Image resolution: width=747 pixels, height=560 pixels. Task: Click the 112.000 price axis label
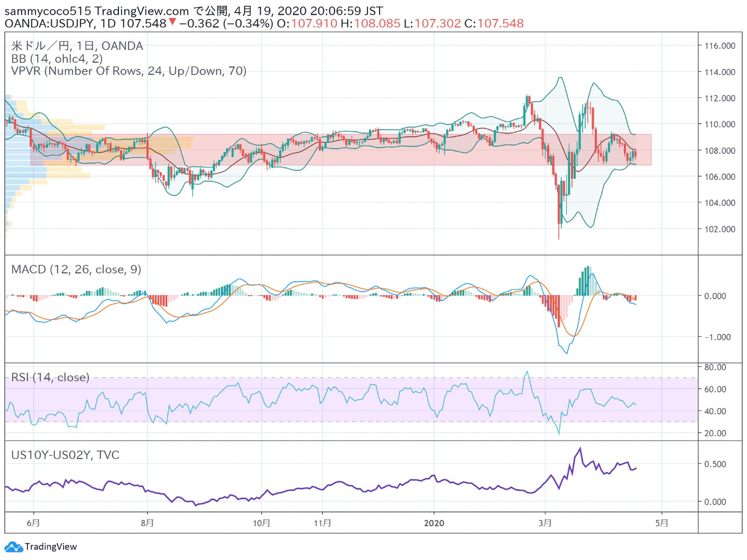pyautogui.click(x=720, y=98)
